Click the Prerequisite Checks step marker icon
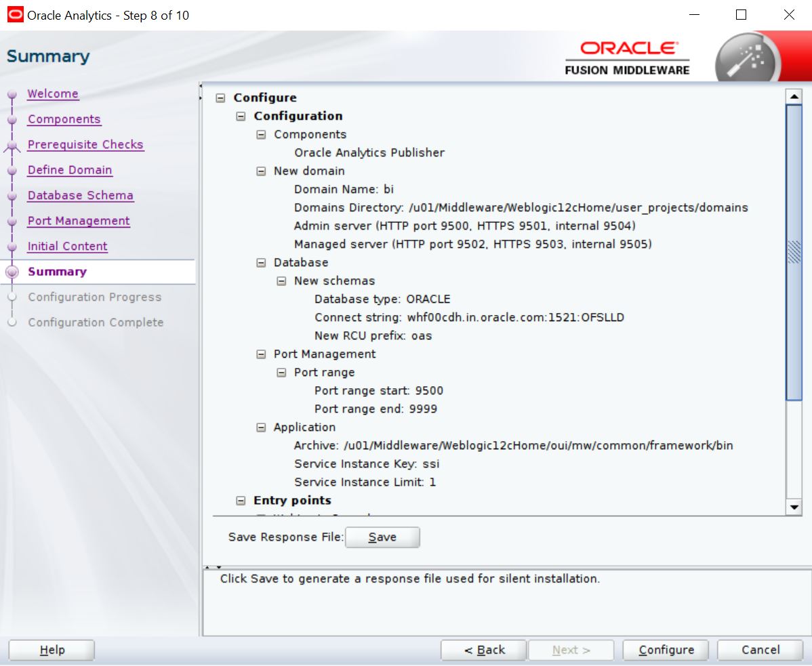The image size is (812, 666). 12,146
